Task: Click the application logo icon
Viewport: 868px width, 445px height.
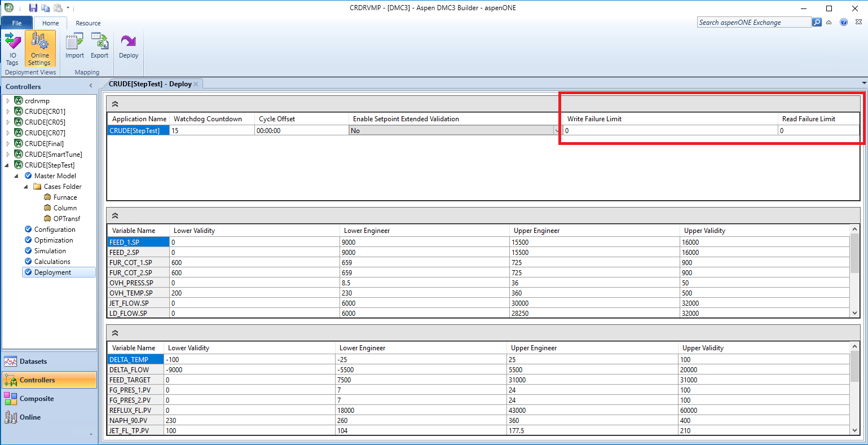Action: point(8,8)
